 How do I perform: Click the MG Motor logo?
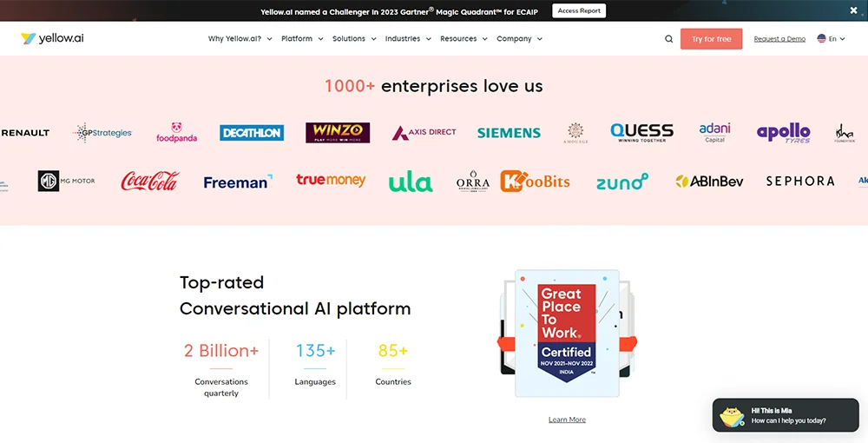67,181
